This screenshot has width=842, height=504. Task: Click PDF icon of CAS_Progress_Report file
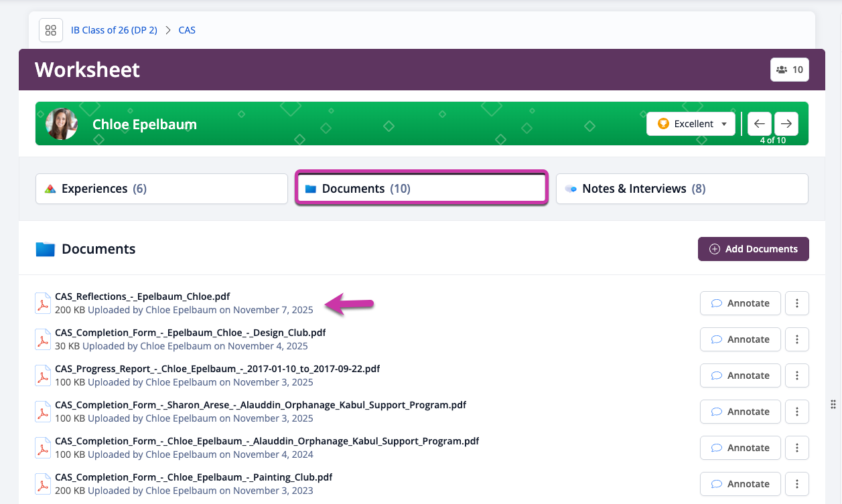(43, 375)
